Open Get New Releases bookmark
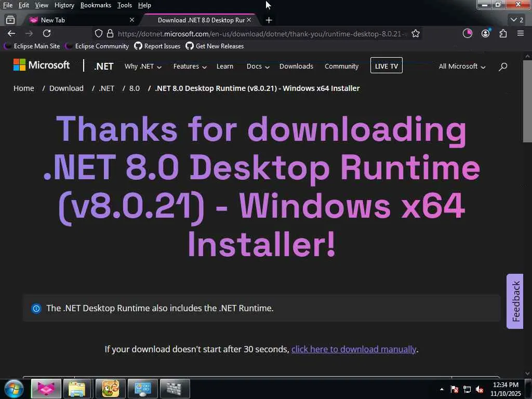The width and height of the screenshot is (532, 399). pyautogui.click(x=215, y=46)
